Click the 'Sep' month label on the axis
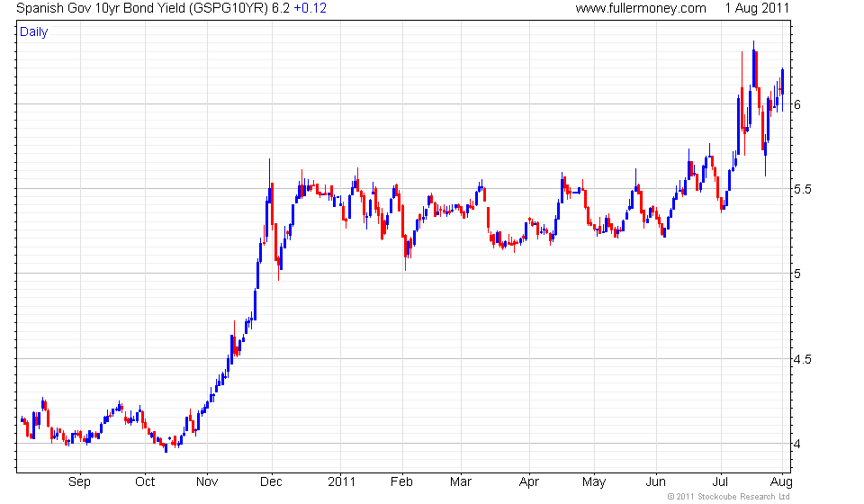864x504 pixels. [x=79, y=482]
